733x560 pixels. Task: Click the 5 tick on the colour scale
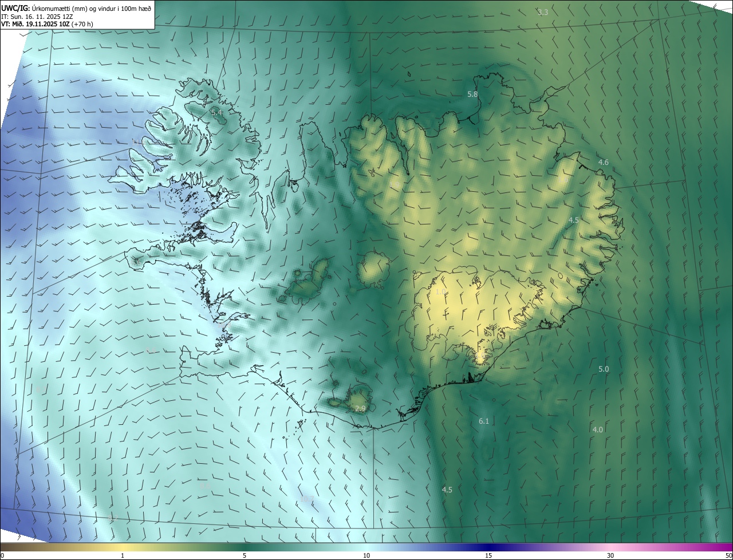tap(245, 556)
